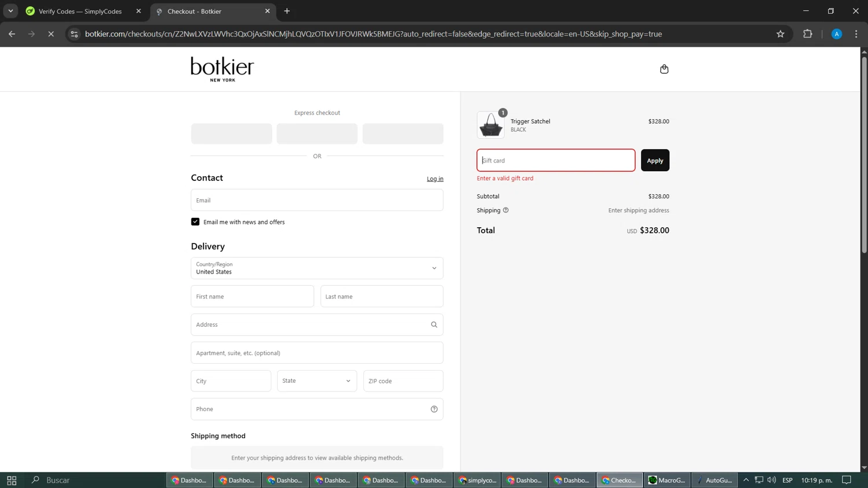Image resolution: width=868 pixels, height=488 pixels.
Task: Click the Log in link
Action: point(435,179)
